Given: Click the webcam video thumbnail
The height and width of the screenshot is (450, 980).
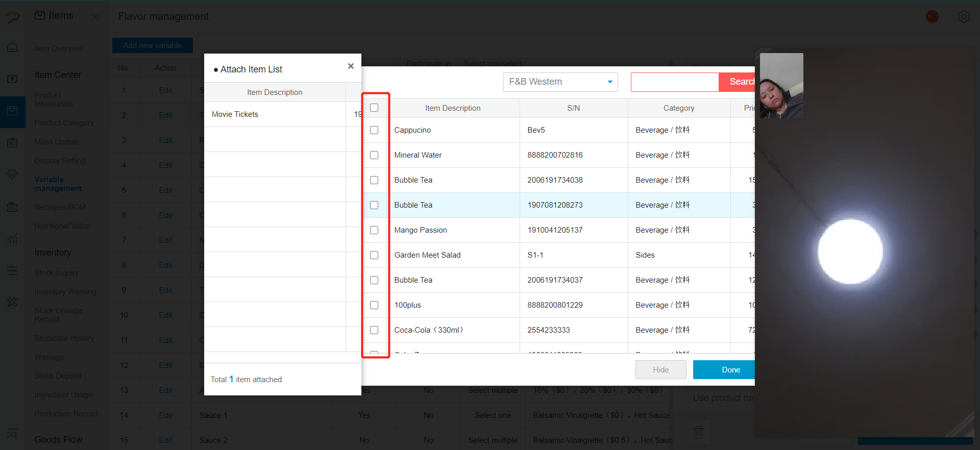Looking at the screenshot, I should tap(781, 86).
